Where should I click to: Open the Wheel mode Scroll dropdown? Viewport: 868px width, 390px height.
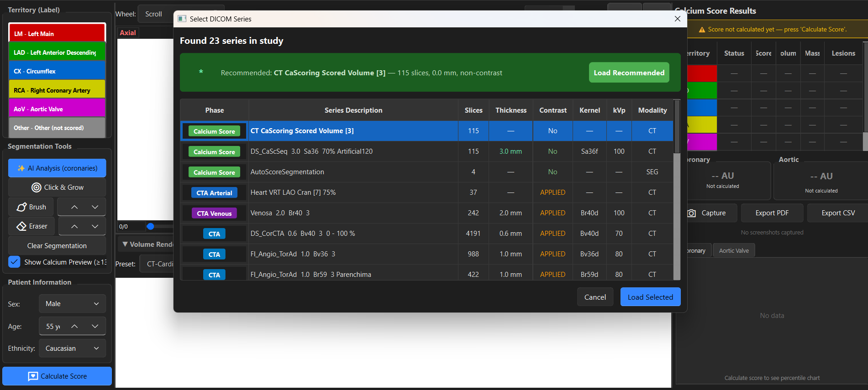point(156,14)
